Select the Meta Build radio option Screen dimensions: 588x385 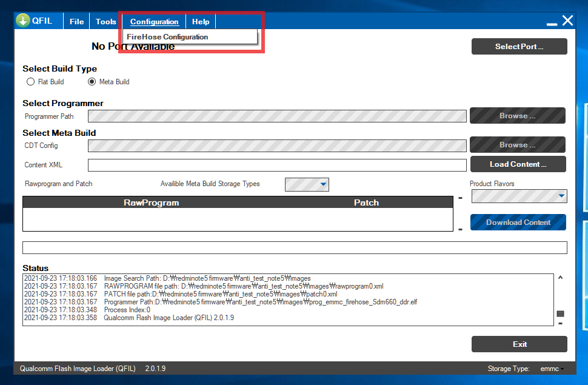coord(109,81)
